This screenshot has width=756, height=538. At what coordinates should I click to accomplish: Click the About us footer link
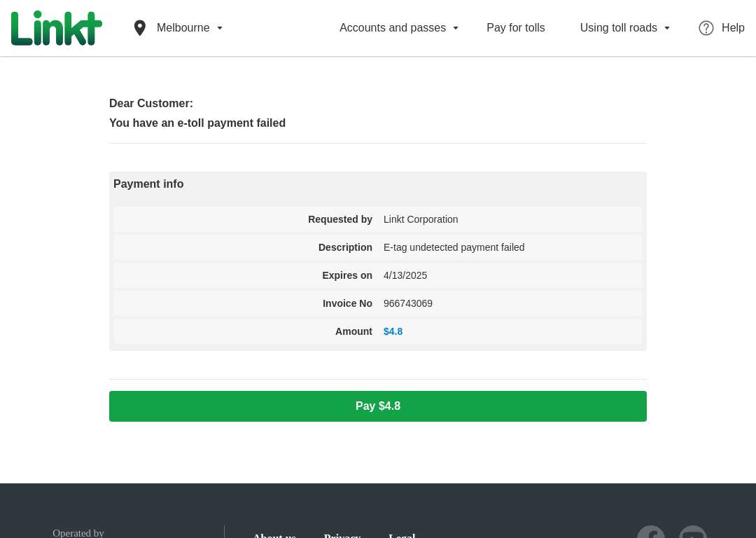[x=274, y=535]
